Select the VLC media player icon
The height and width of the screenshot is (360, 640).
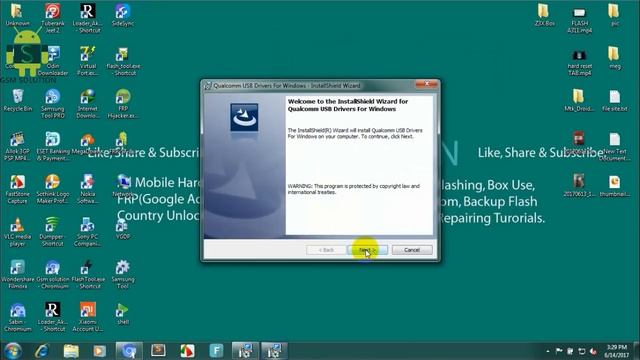(18, 232)
